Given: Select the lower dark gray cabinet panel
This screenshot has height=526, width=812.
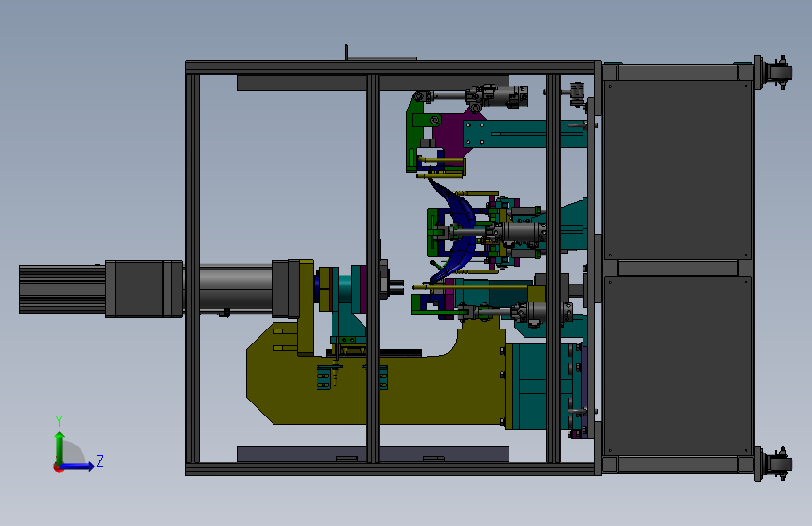Looking at the screenshot, I should [x=678, y=366].
